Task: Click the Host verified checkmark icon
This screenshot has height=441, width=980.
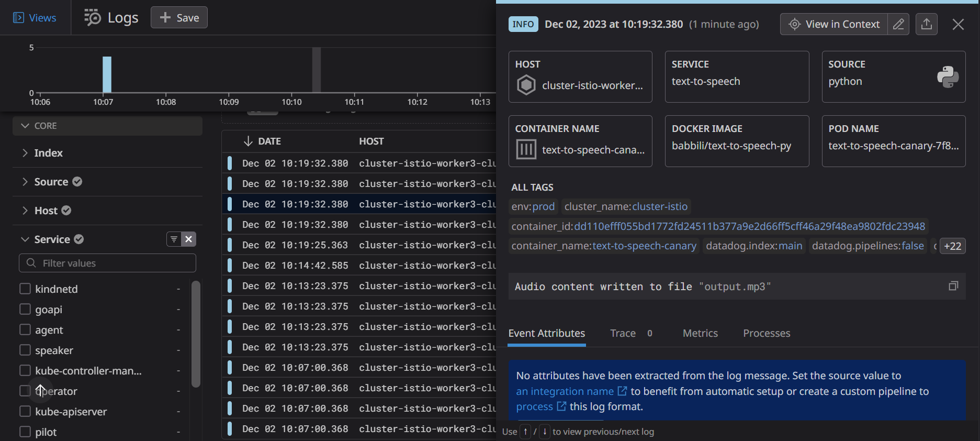Action: pos(66,211)
